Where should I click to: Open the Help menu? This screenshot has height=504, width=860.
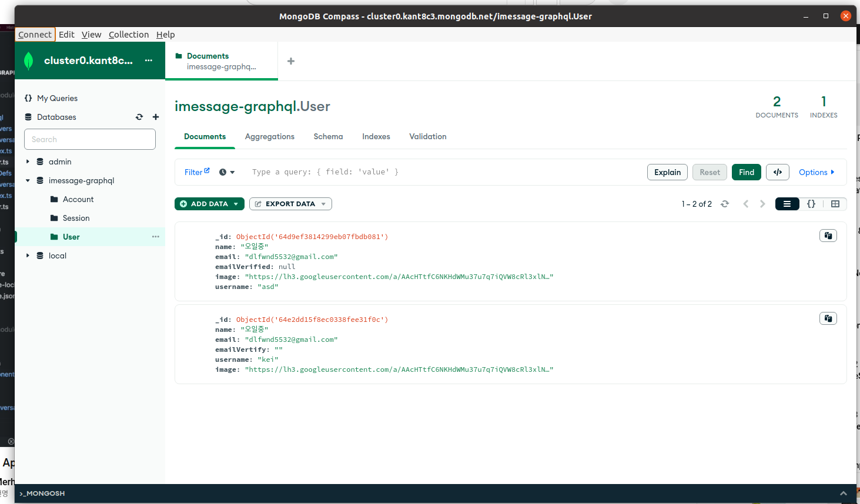[165, 35]
